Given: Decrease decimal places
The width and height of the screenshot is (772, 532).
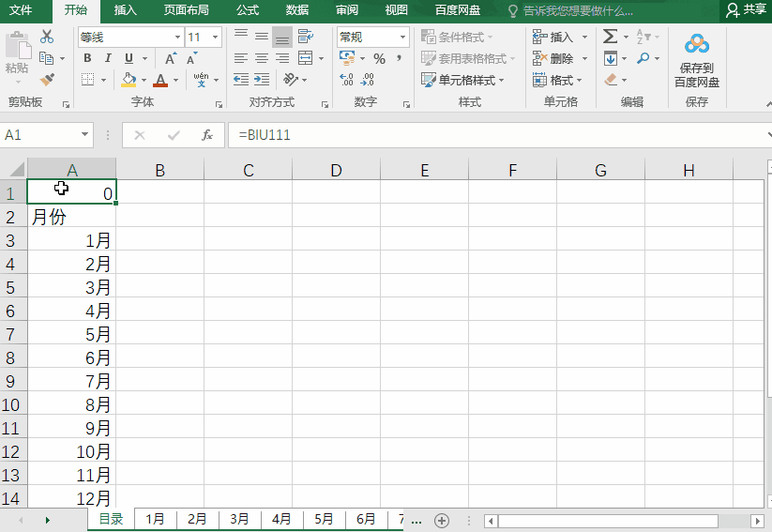Looking at the screenshot, I should [x=368, y=80].
